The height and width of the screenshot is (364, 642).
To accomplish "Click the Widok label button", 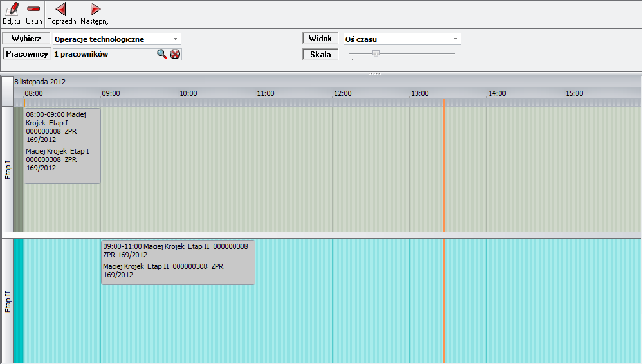I will (x=320, y=39).
